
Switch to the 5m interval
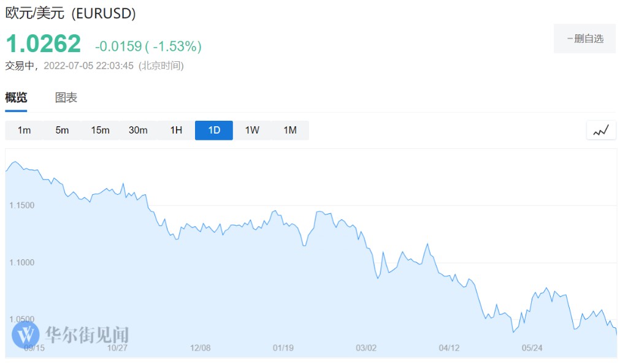62,130
